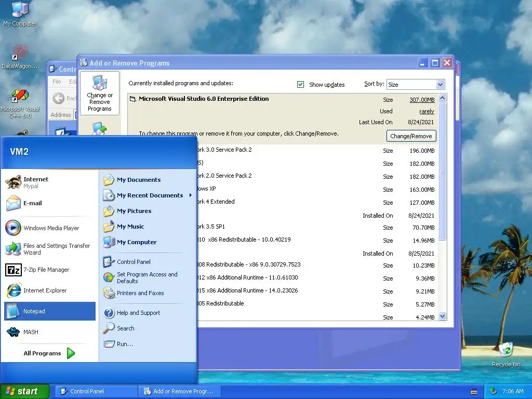Viewport: 532px width, 399px height.
Task: Launch the Microsoft Visual C++ 6.0 desktop shortcut
Action: click(x=20, y=104)
